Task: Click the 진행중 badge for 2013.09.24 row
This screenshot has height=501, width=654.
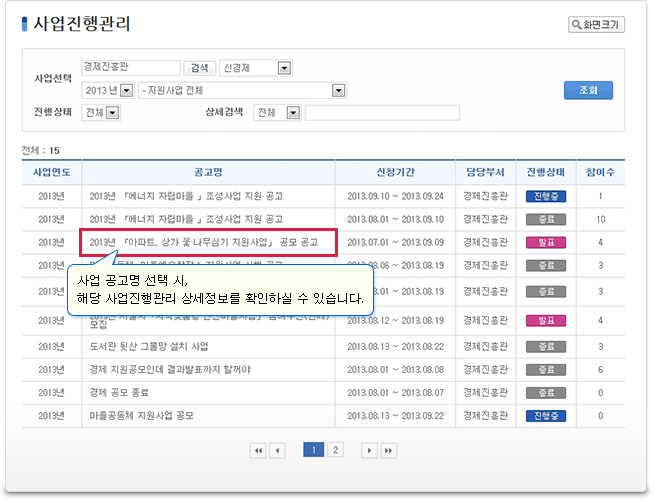Action: [x=546, y=196]
